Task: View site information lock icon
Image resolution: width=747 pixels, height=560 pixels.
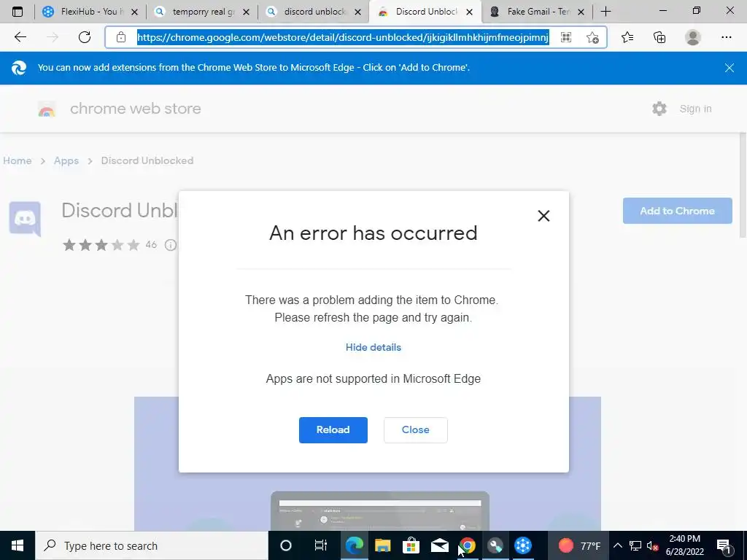Action: click(x=121, y=37)
